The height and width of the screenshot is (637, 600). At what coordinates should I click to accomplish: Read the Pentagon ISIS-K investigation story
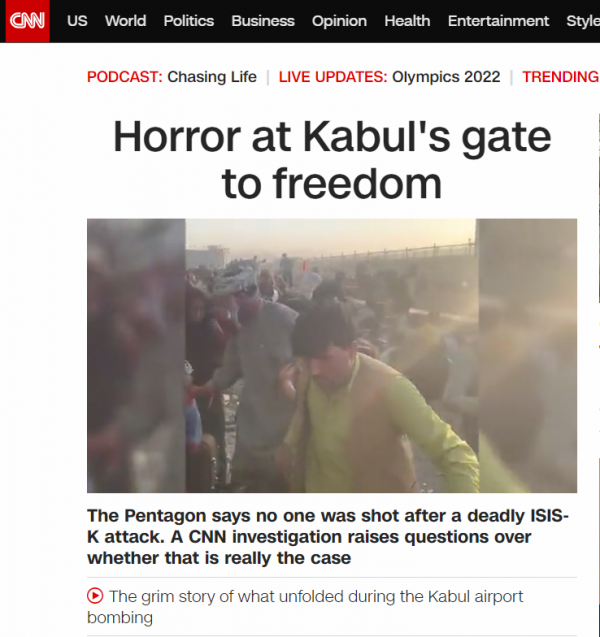[328, 537]
